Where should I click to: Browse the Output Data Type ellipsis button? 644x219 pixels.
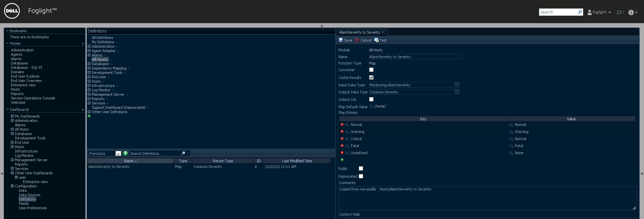pos(457,92)
